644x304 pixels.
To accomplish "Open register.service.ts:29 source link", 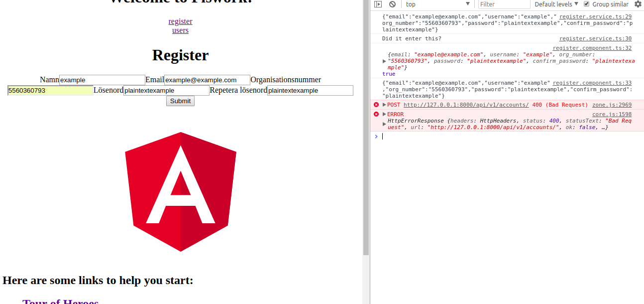I will coord(595,16).
